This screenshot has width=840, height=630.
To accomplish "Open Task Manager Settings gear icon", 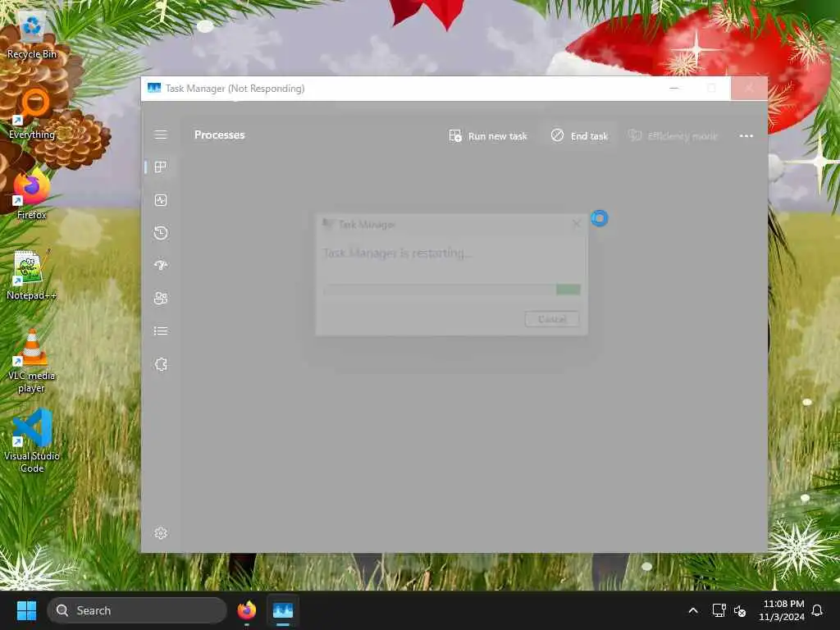I will tap(161, 533).
